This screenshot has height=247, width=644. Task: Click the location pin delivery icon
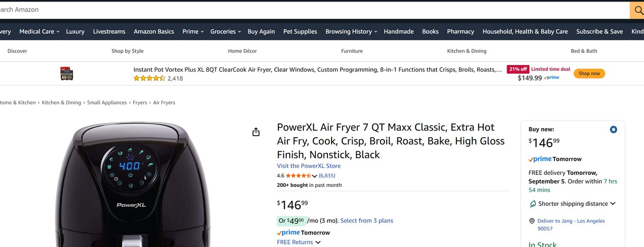[x=532, y=221]
